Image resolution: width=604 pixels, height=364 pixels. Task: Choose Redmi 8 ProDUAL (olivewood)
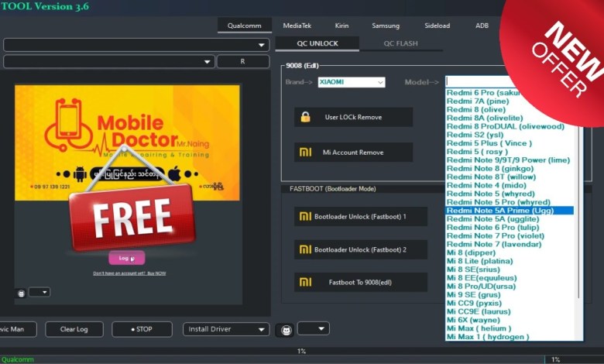(x=505, y=127)
